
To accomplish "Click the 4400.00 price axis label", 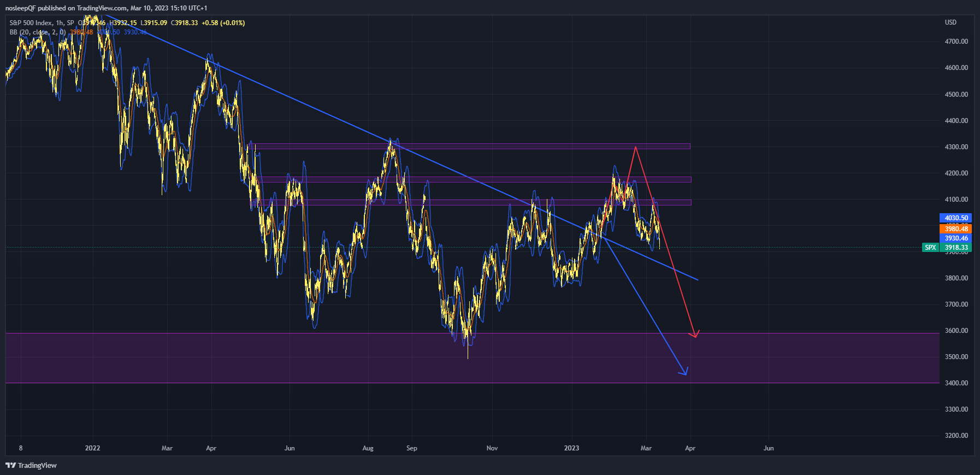I will 956,121.
